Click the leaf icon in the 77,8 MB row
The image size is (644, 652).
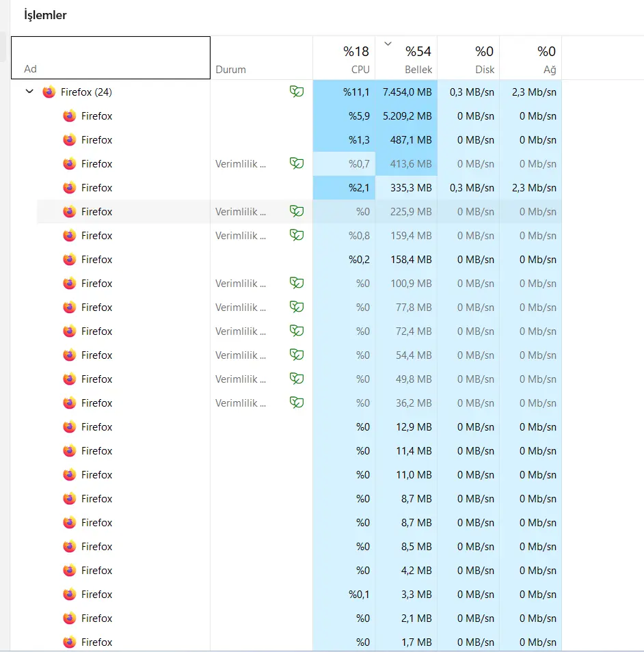(x=297, y=307)
